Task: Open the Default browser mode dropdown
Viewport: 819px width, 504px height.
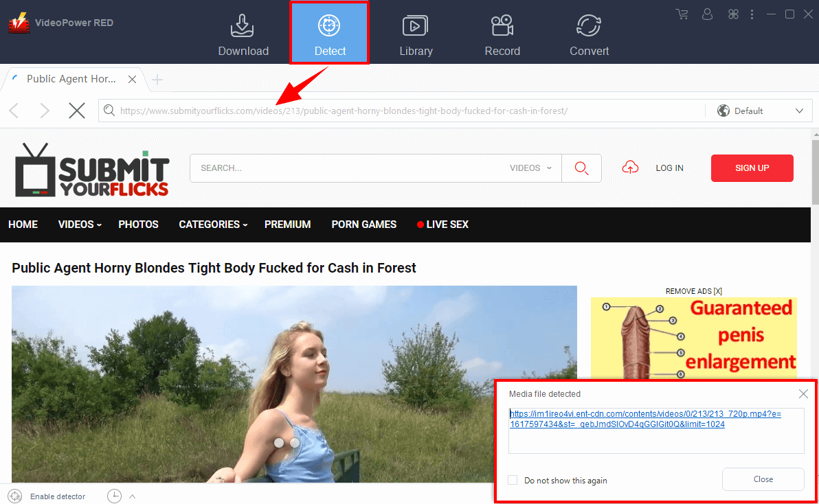Action: (x=760, y=111)
